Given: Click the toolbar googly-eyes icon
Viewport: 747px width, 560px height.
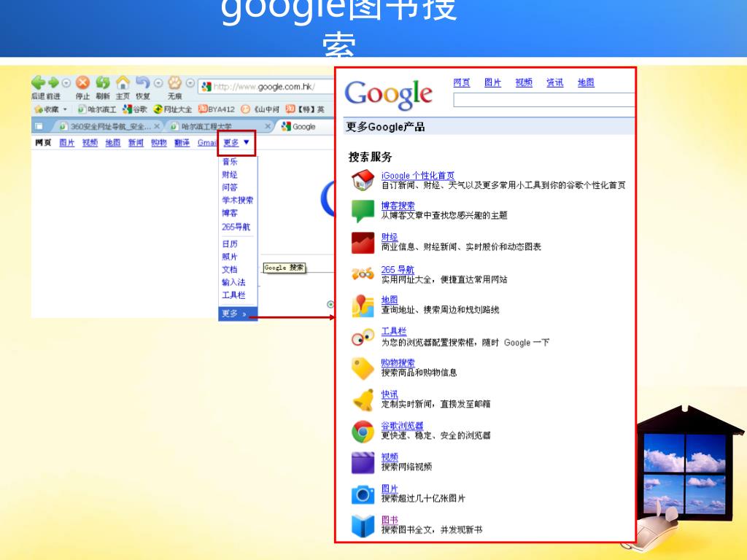Looking at the screenshot, I should click(363, 337).
